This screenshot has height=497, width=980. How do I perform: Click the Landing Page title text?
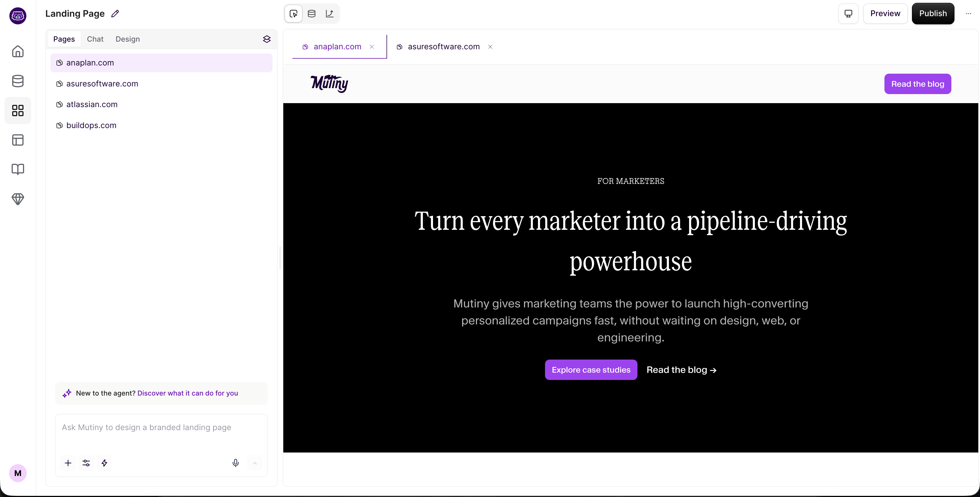point(75,14)
